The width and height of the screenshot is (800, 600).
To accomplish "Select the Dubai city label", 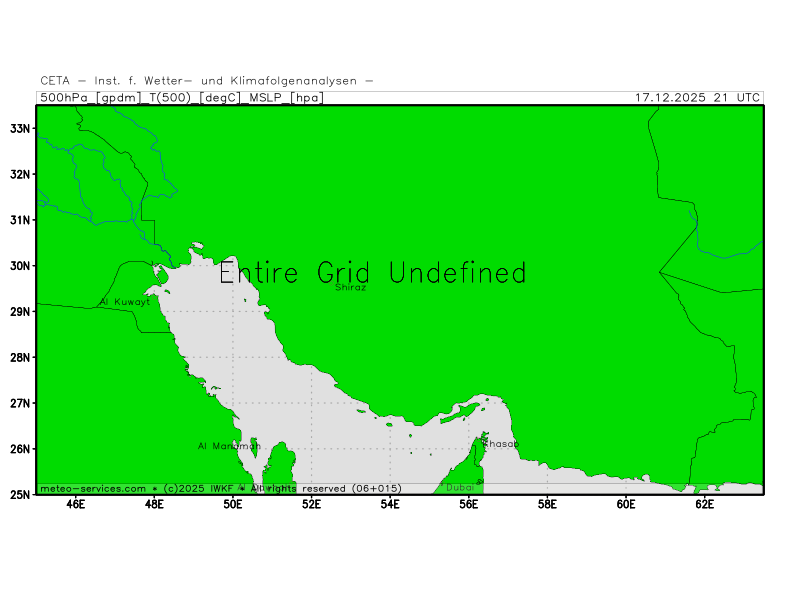I will [x=460, y=487].
